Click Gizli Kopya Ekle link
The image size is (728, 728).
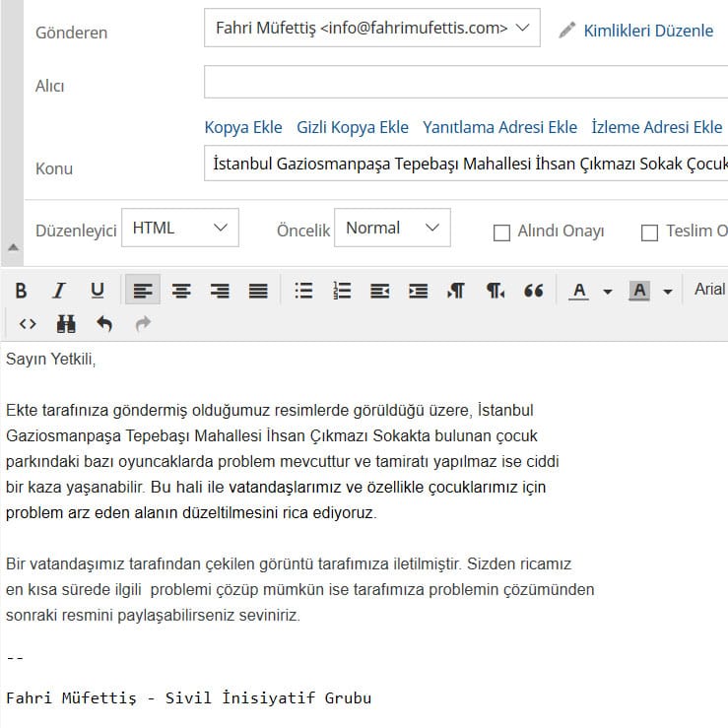click(353, 127)
